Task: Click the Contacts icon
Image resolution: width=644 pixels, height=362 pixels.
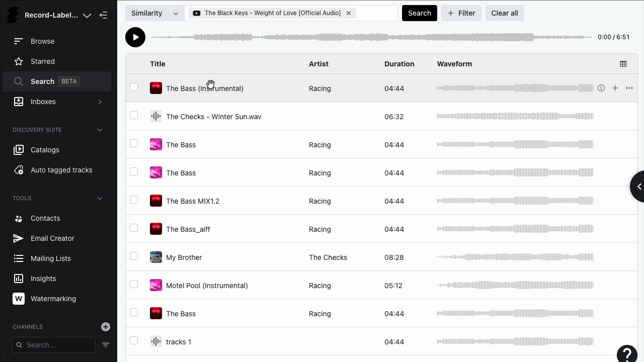Action: pos(19,218)
